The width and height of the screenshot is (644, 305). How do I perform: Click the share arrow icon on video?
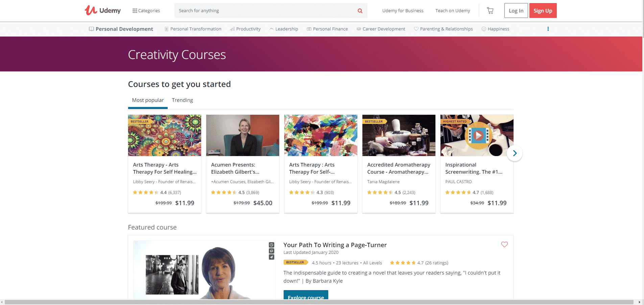click(271, 257)
